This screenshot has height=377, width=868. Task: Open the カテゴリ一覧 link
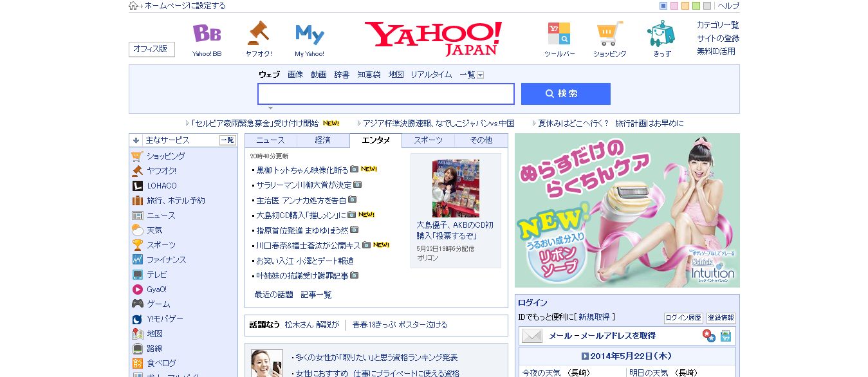(717, 25)
